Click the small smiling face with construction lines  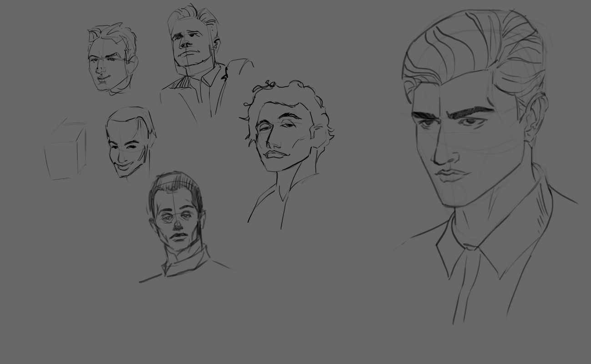(112, 59)
